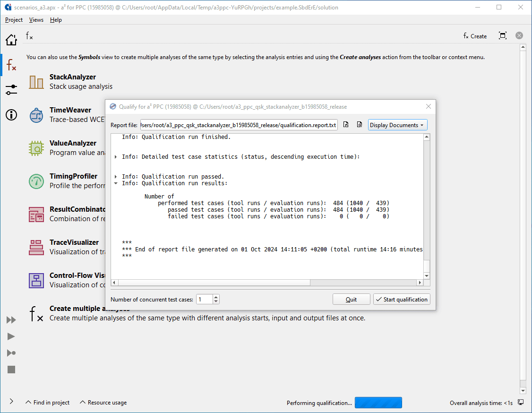Click the fx Create button

coord(475,36)
